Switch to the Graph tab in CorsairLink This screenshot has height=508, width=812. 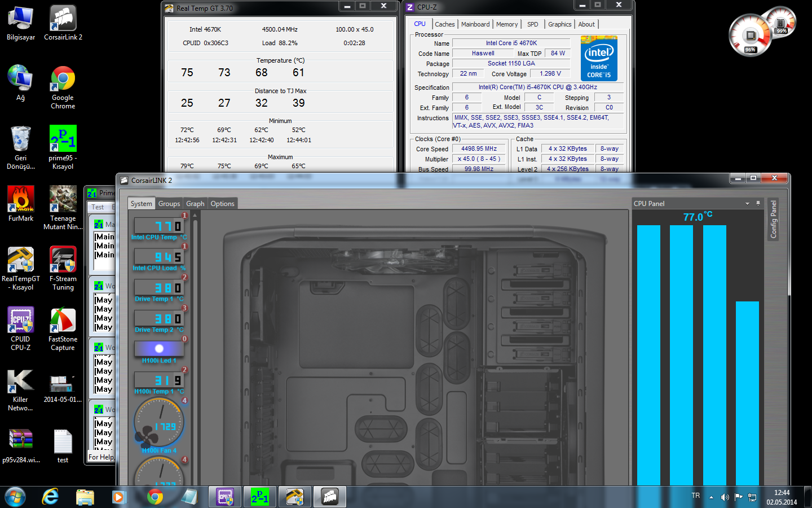point(195,204)
